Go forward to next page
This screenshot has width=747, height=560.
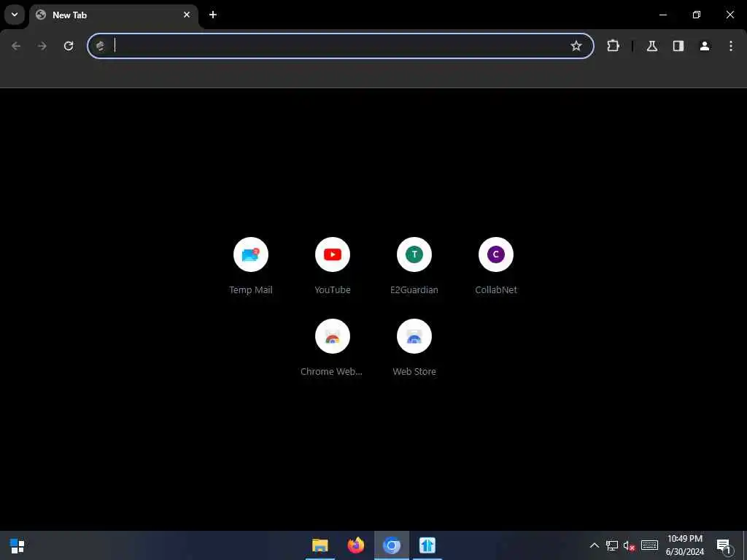tap(42, 46)
